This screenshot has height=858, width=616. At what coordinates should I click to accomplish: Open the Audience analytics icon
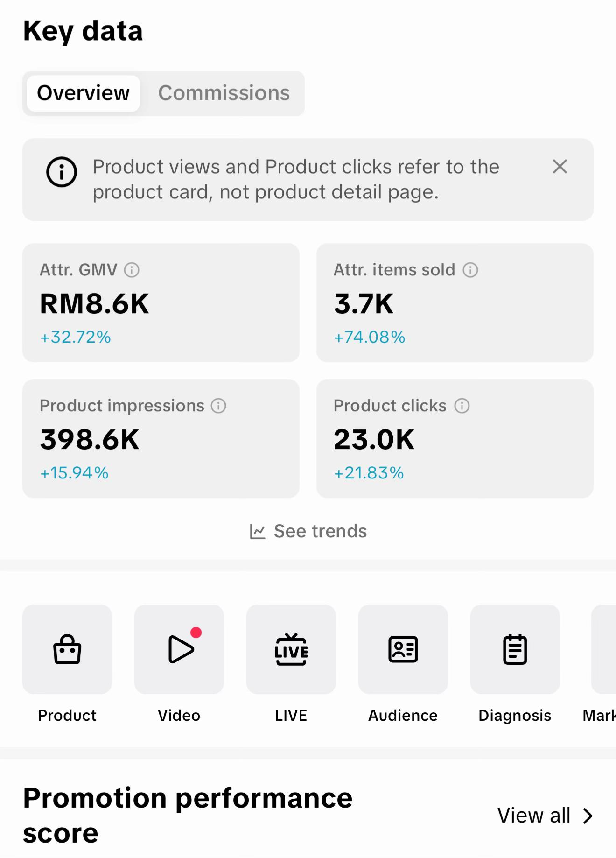click(x=403, y=649)
